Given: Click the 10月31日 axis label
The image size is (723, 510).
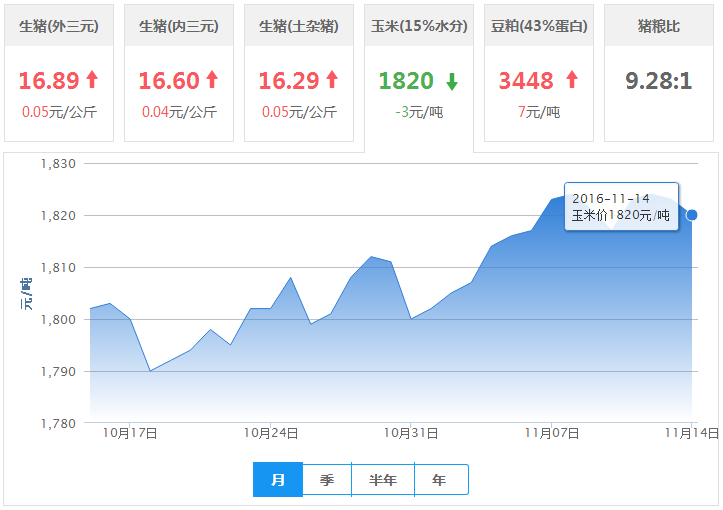Looking at the screenshot, I should click(x=411, y=433).
